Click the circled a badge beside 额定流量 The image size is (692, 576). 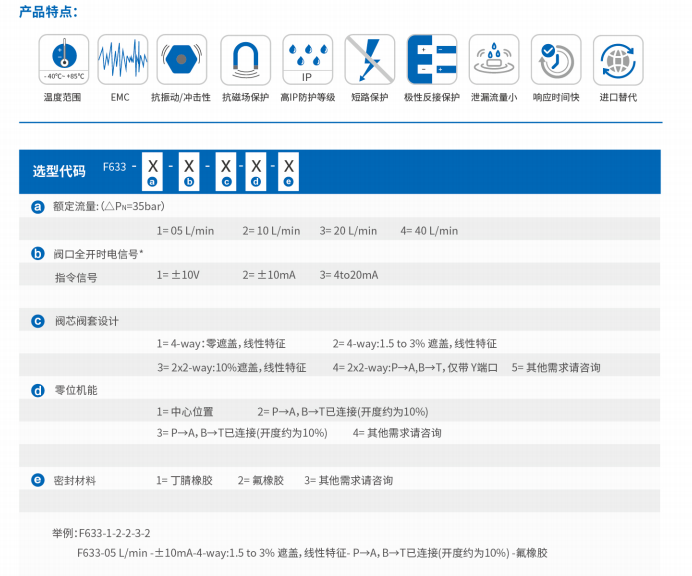pyautogui.click(x=38, y=206)
